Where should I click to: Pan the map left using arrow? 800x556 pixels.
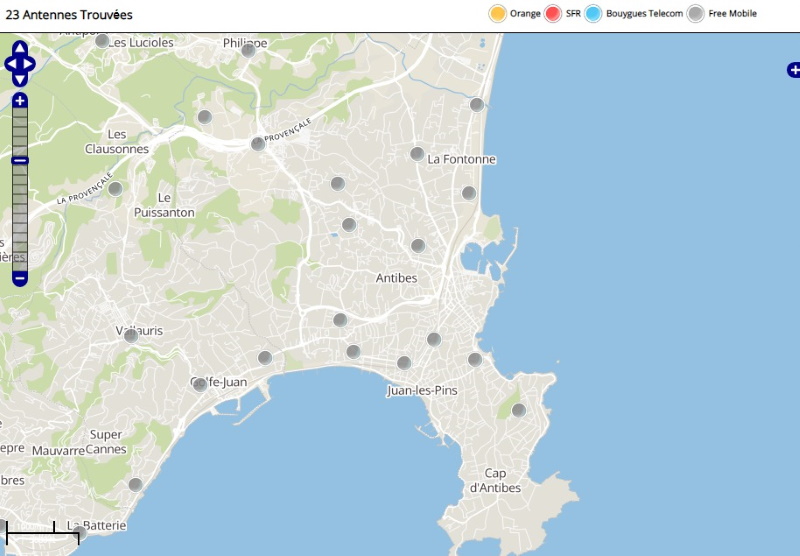tap(10, 65)
